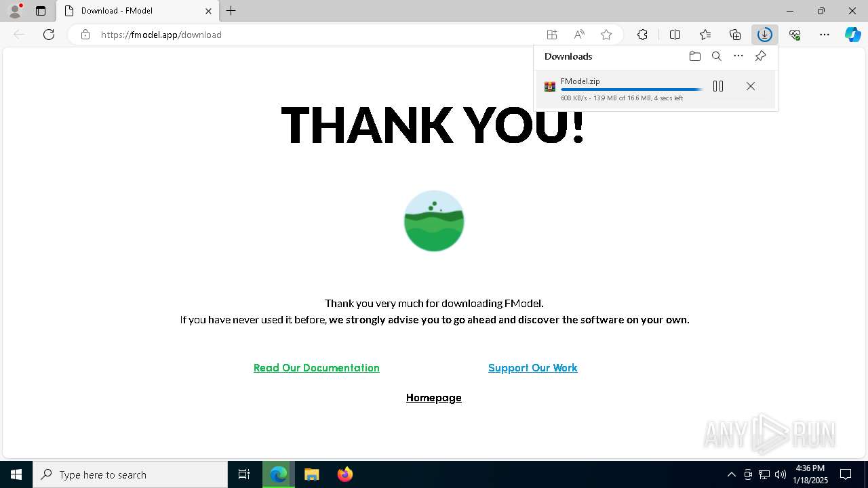View site information lock icon
Viewport: 868px width, 488px height.
click(x=85, y=35)
